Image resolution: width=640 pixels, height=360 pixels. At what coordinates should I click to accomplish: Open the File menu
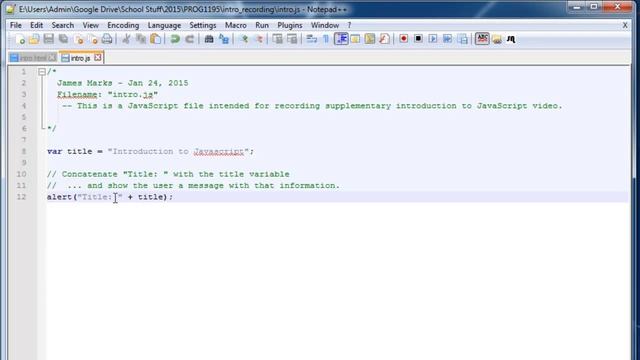click(x=16, y=25)
